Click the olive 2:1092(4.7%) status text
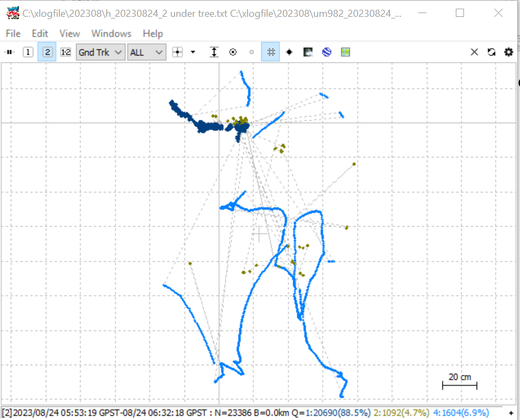 click(401, 413)
